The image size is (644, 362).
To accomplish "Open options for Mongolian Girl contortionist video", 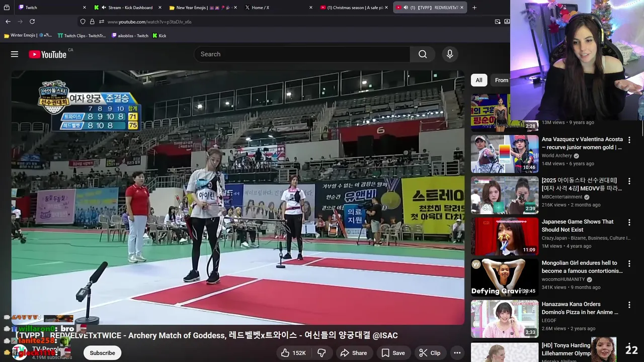I will click(x=629, y=263).
